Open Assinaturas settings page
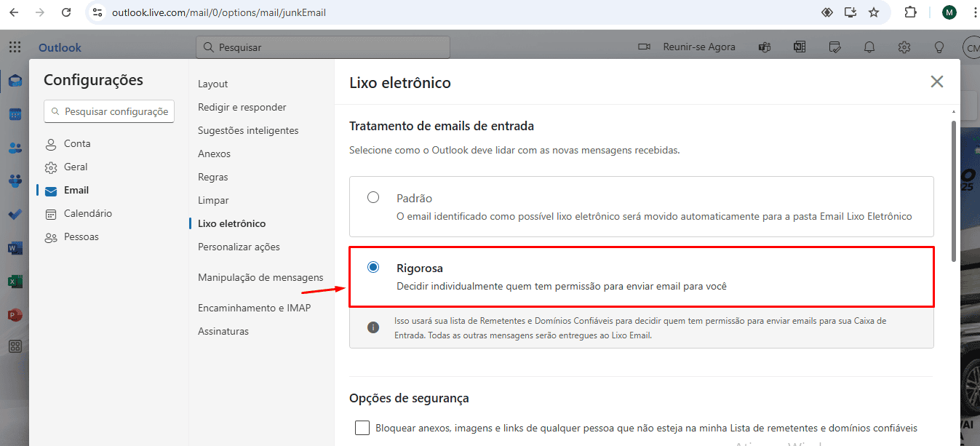980x446 pixels. (x=223, y=331)
